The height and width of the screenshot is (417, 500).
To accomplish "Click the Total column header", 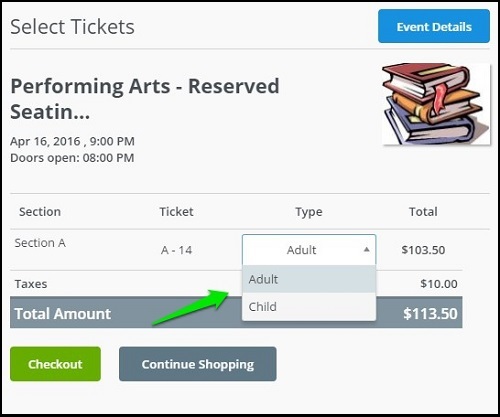I will tap(423, 212).
